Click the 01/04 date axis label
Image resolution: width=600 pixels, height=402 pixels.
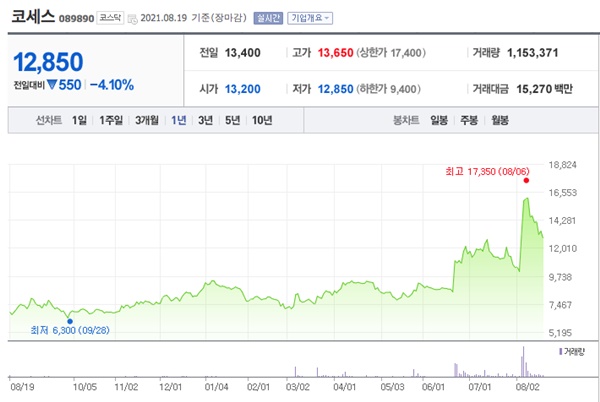(x=217, y=387)
